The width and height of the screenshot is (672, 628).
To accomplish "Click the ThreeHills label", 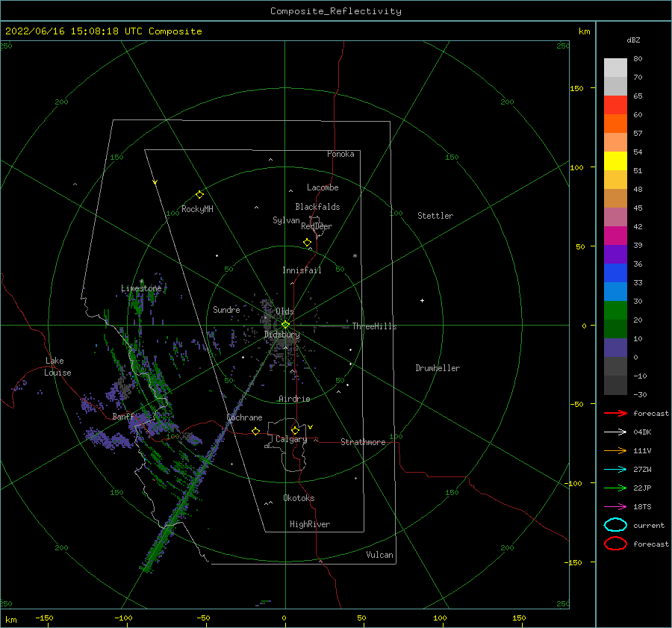I will pos(374,326).
